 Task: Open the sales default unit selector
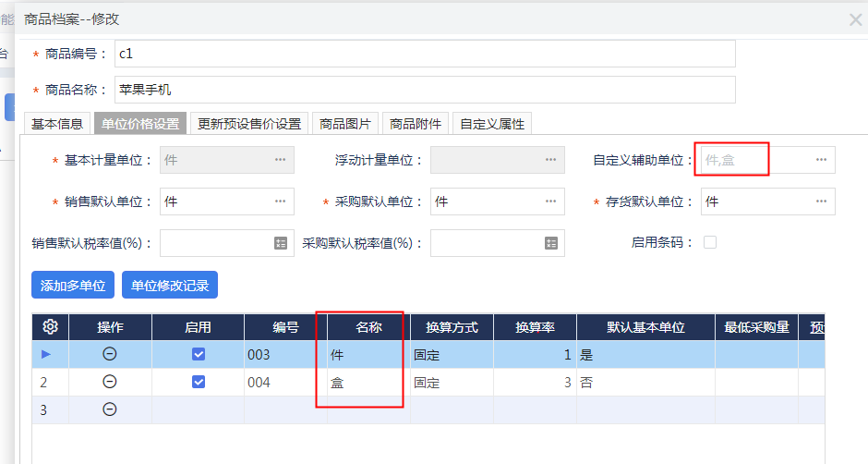pyautogui.click(x=281, y=201)
